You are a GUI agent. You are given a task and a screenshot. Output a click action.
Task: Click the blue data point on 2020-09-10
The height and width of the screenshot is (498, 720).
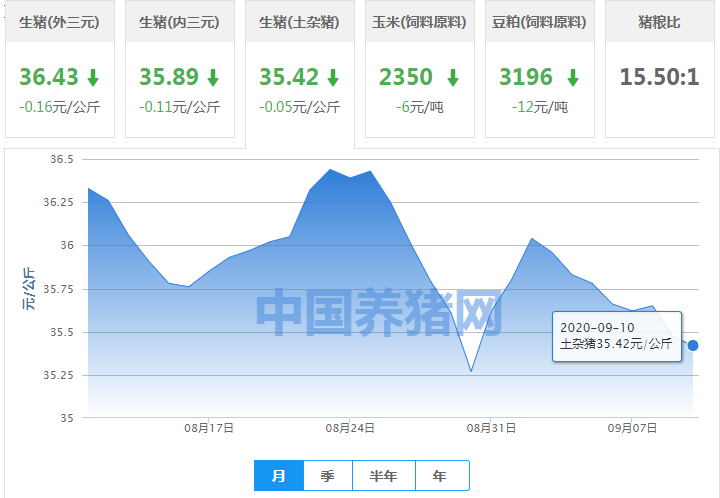693,345
